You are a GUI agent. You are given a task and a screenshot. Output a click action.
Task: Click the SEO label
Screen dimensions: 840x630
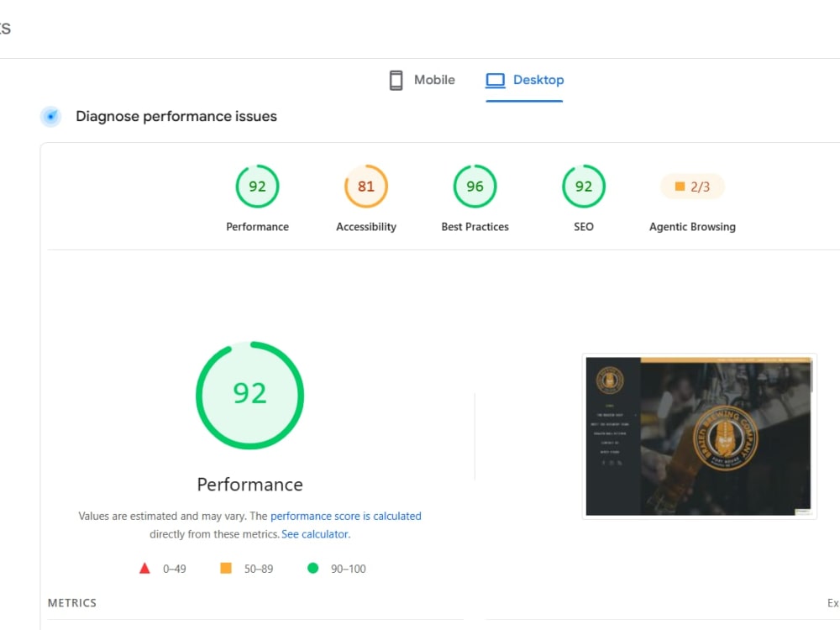584,227
